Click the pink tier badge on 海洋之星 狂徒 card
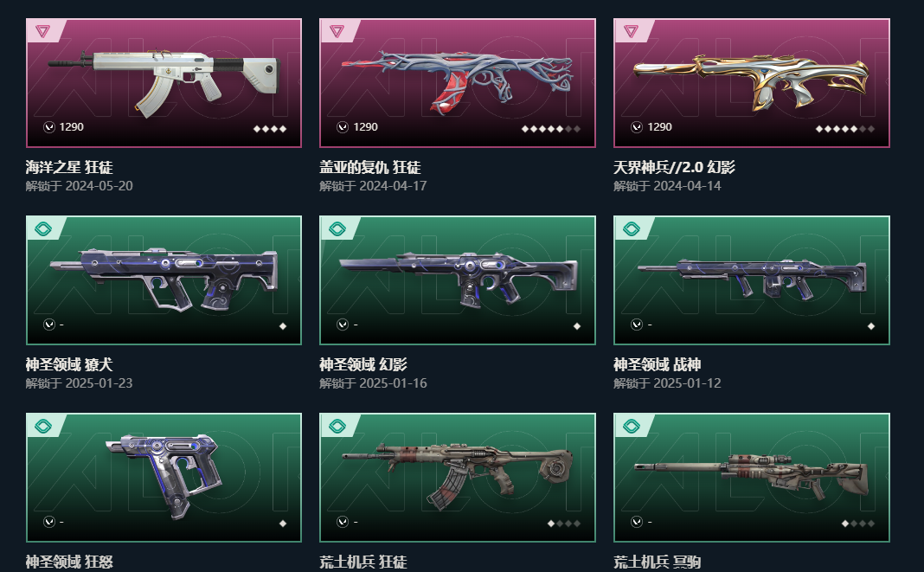The image size is (924, 572). (x=43, y=30)
